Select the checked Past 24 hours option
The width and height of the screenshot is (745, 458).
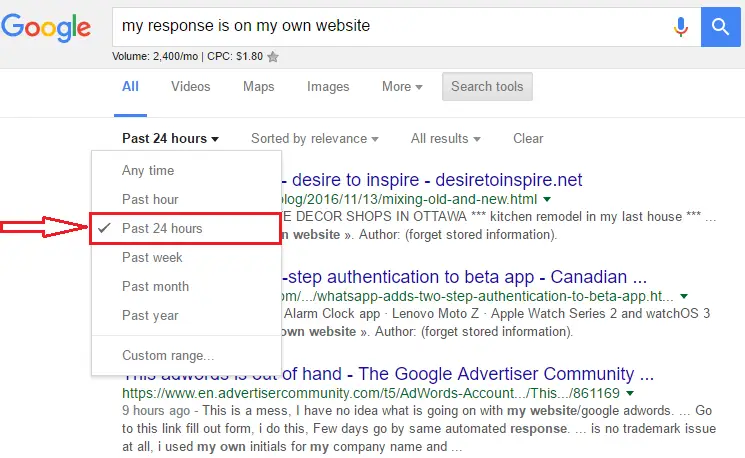pyautogui.click(x=162, y=229)
